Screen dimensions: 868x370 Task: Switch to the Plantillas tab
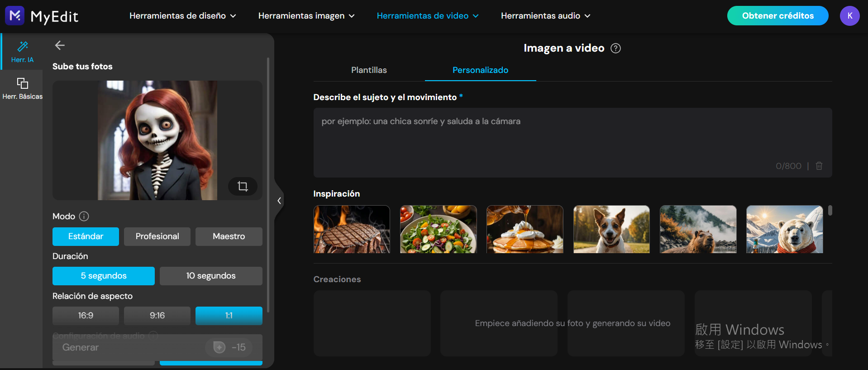coord(369,70)
